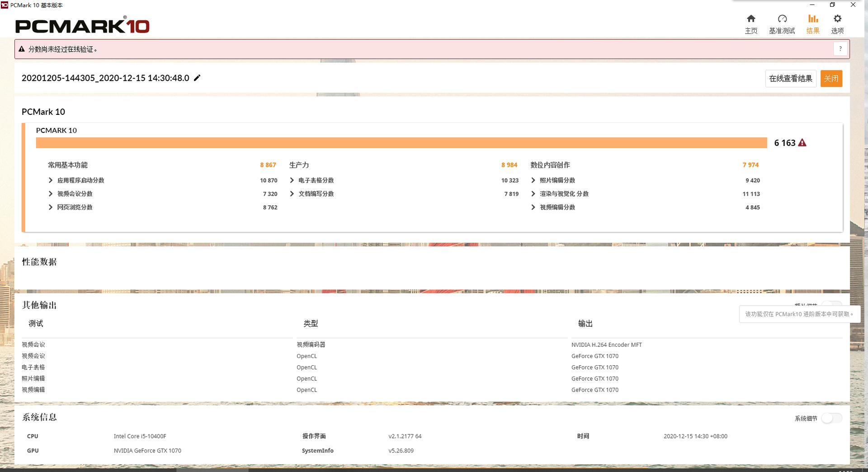Click the 7 819 writing score
868x472 pixels.
(x=511, y=194)
